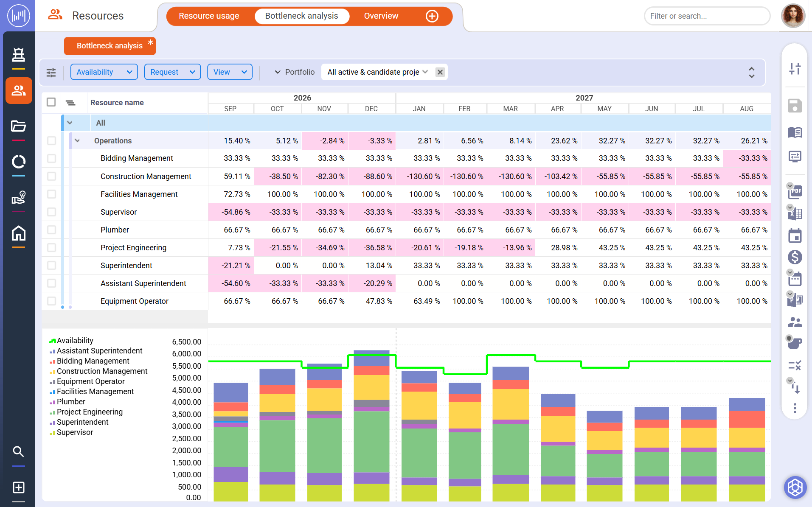Viewport: 812px width, 507px height.
Task: Open the Resources people icon in left sidebar
Action: click(x=19, y=90)
